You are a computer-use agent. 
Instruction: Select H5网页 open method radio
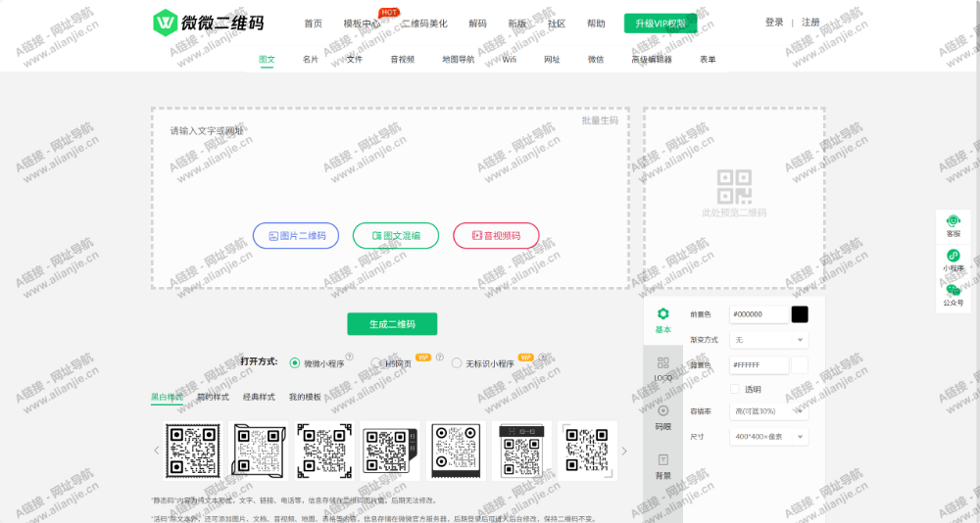[x=375, y=362]
